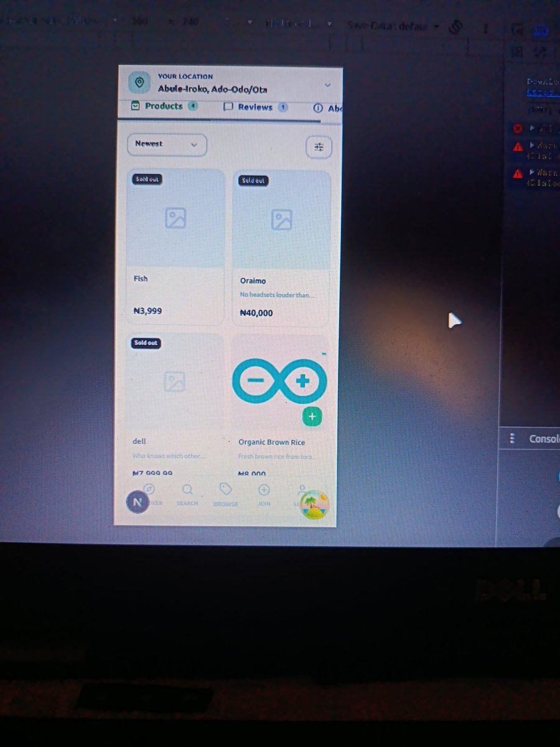The image size is (560, 747).
Task: Click the round N dev indicator
Action: pos(136,501)
